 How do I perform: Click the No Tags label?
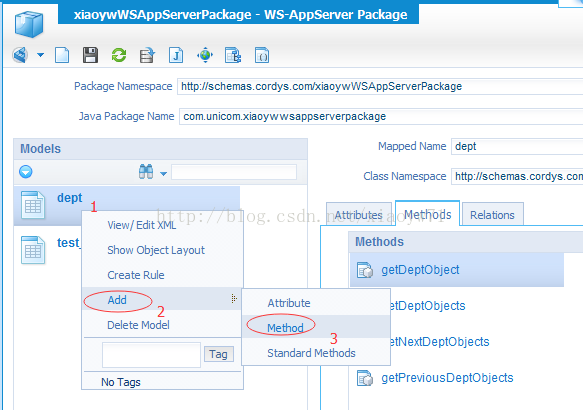click(x=121, y=382)
